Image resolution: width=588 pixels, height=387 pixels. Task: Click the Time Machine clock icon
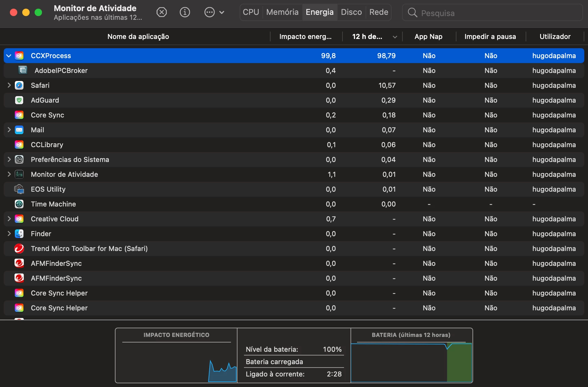(19, 204)
